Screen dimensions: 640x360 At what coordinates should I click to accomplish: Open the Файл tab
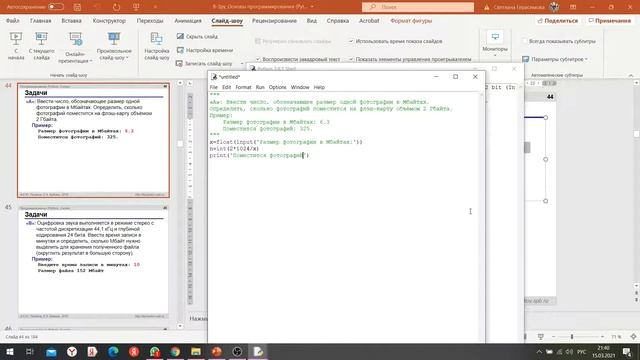point(13,20)
